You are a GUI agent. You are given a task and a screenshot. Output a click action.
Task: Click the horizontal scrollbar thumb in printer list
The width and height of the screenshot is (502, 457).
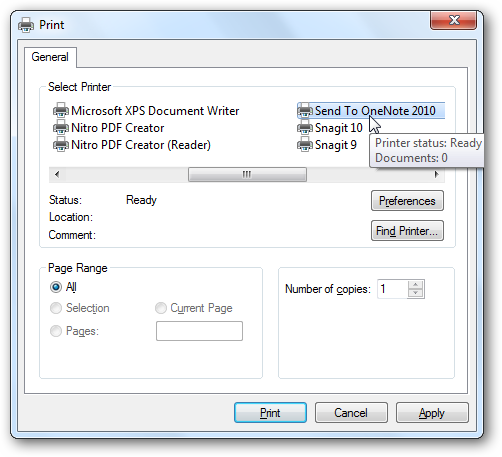click(247, 174)
